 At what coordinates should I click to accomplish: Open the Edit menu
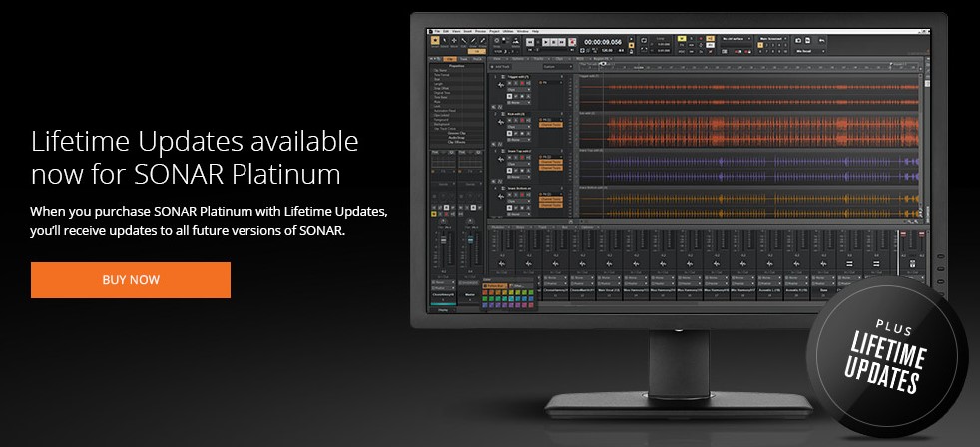tap(446, 31)
